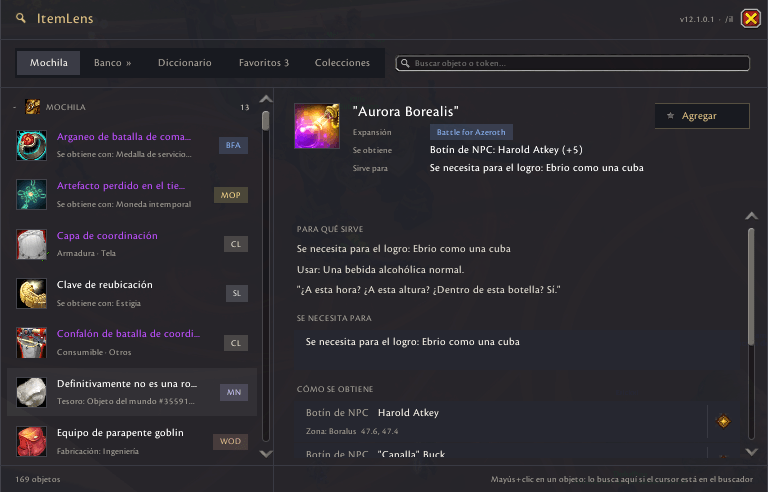
Task: Click the SL expansion badge
Action: 237,293
